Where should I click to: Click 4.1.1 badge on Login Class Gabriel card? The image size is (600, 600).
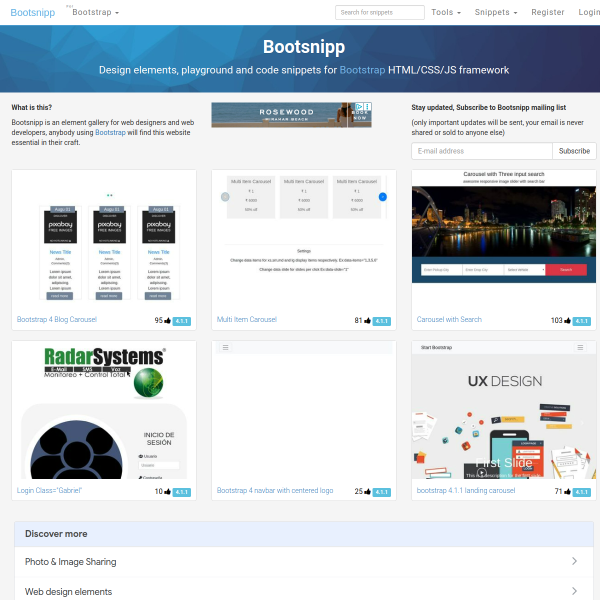tap(182, 492)
